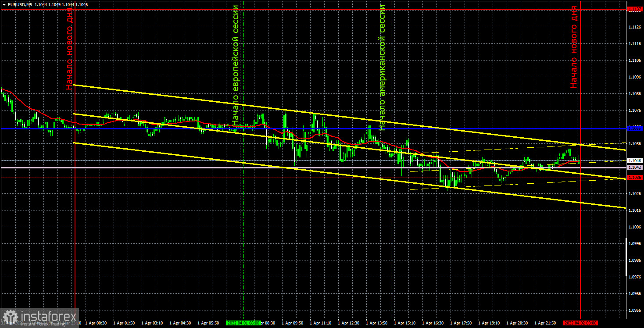Click the 1 Apr 00:30 time label

tap(96, 323)
